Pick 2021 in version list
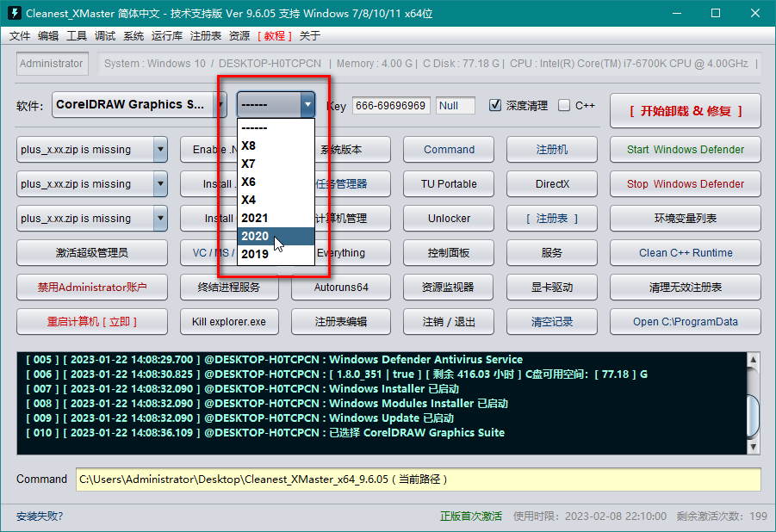 276,218
